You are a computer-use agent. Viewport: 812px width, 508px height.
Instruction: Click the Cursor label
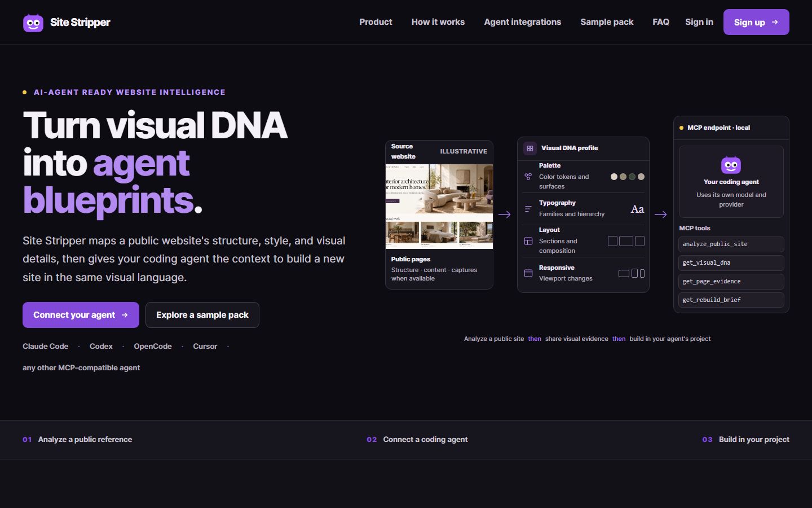pyautogui.click(x=205, y=347)
